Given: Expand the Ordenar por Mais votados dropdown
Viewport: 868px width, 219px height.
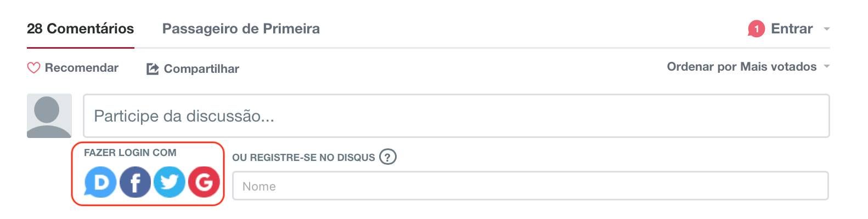Looking at the screenshot, I should 741,67.
